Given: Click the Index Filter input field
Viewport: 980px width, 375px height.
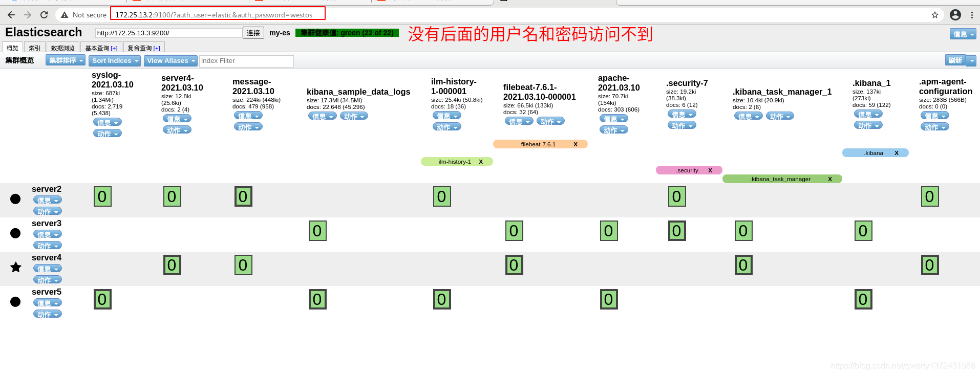Looking at the screenshot, I should pos(246,61).
